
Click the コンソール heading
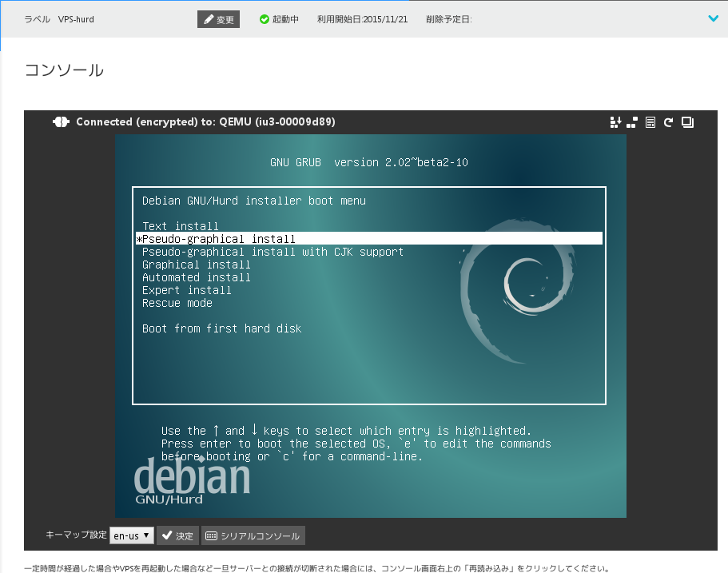click(64, 70)
